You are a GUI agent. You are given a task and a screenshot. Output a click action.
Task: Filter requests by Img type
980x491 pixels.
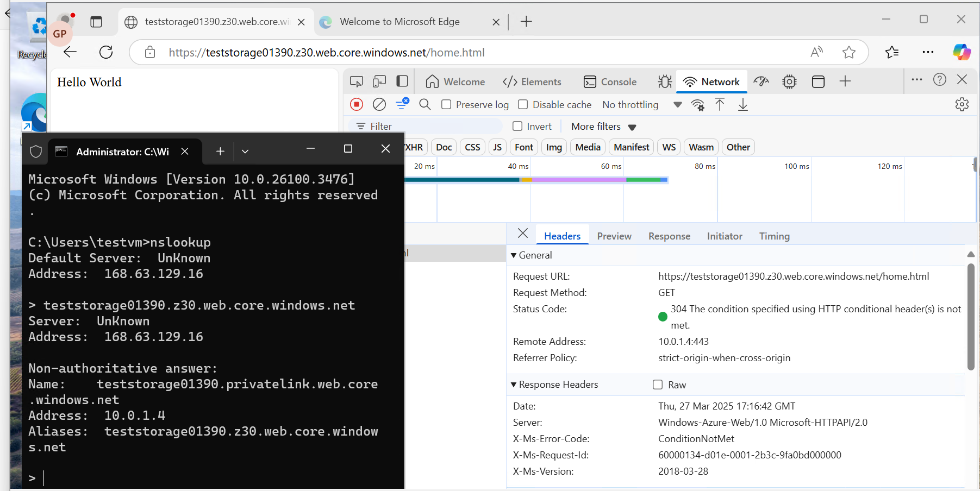[x=554, y=147]
